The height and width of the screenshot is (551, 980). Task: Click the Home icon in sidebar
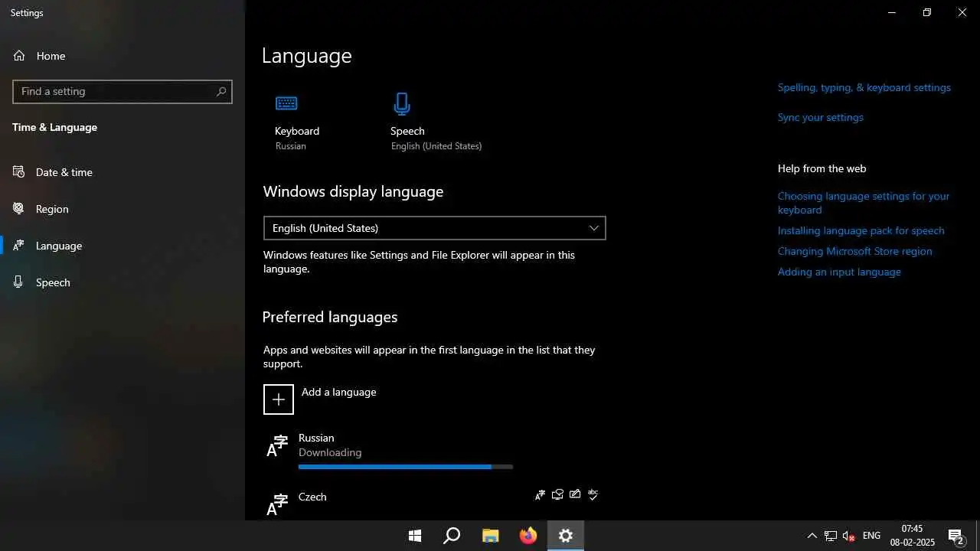click(19, 56)
